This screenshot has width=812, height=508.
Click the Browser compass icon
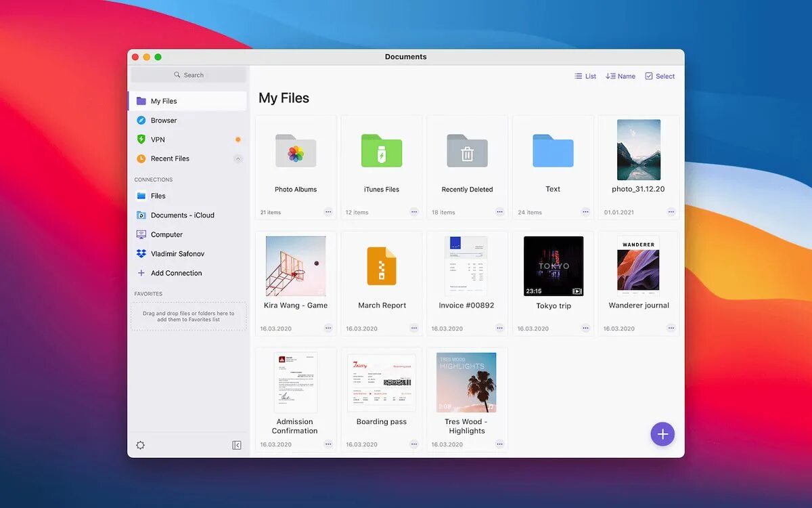click(141, 120)
